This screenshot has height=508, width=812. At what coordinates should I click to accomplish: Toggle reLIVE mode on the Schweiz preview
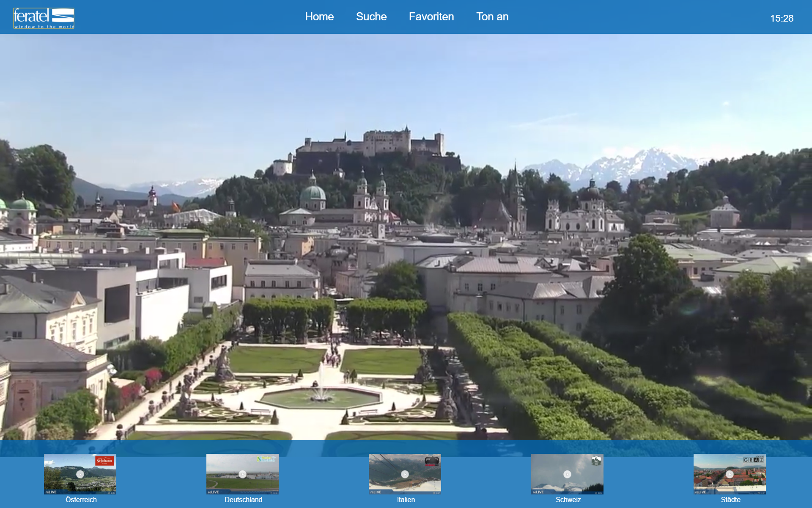click(539, 492)
